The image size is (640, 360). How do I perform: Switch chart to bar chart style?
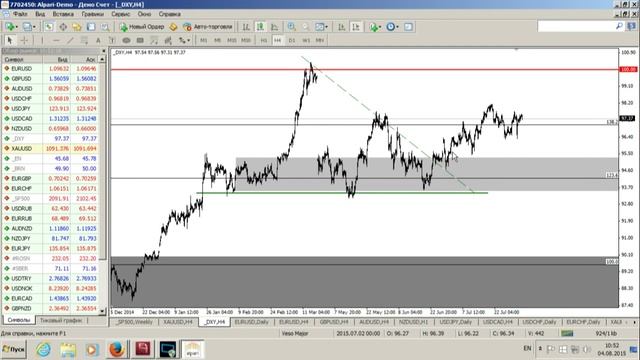pos(246,27)
